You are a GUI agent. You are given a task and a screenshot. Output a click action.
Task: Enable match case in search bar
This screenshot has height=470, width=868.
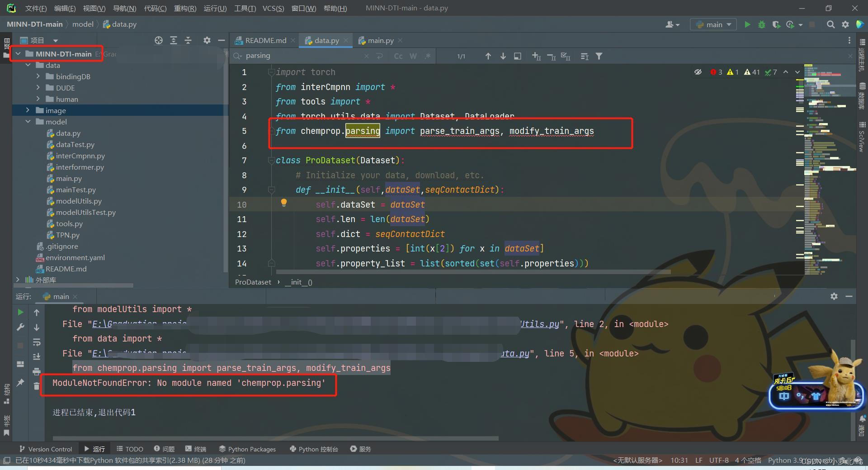[x=398, y=56]
